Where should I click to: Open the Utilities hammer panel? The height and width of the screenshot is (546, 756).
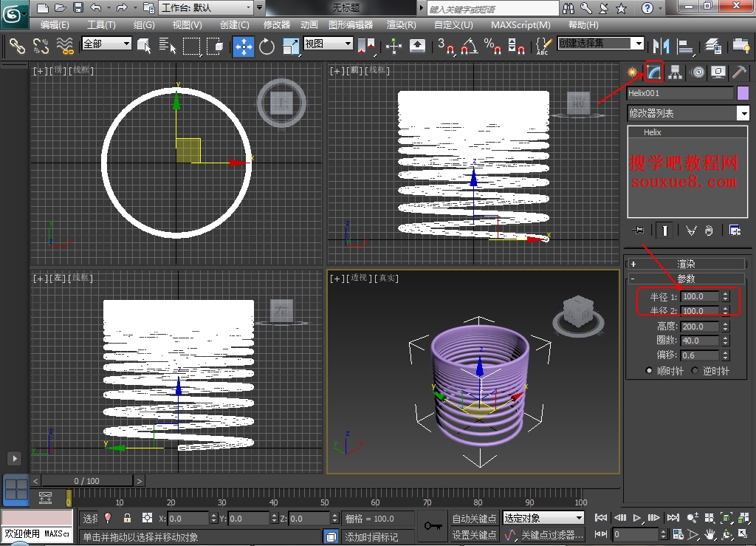[739, 72]
